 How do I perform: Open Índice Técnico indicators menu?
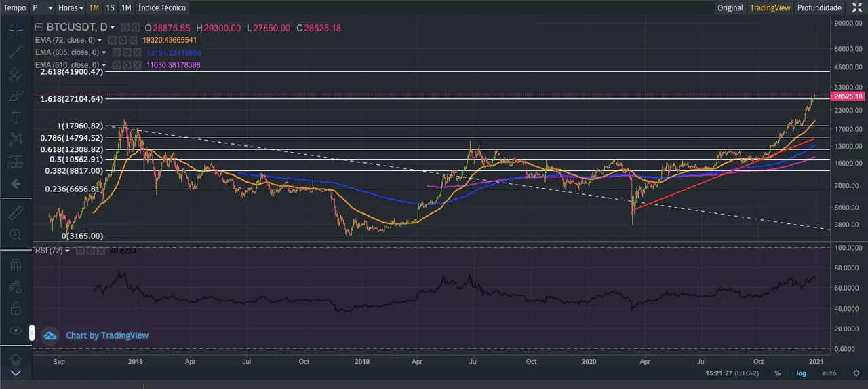(161, 7)
